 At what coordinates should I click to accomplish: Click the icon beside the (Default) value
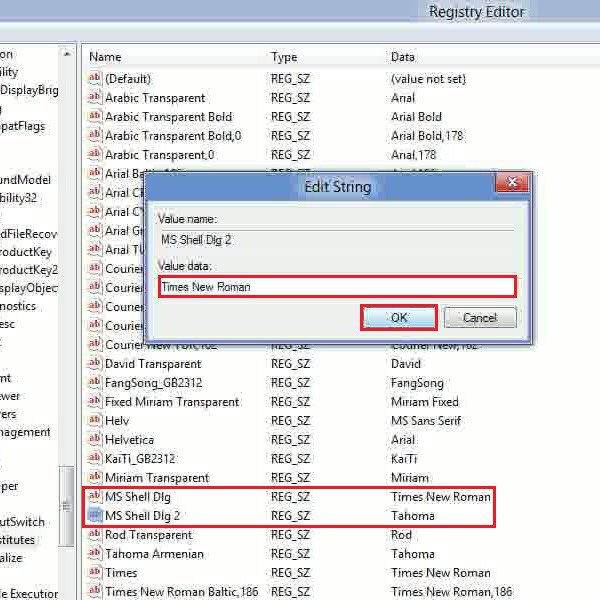pos(96,78)
